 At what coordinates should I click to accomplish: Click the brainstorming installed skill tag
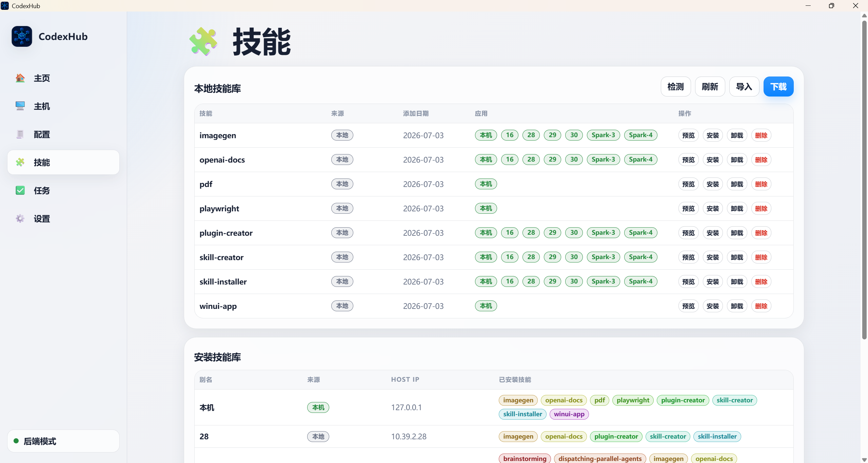click(x=525, y=459)
